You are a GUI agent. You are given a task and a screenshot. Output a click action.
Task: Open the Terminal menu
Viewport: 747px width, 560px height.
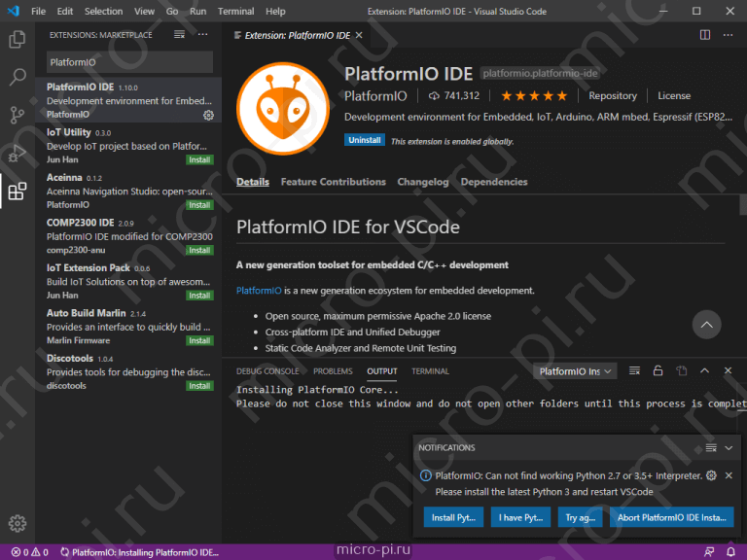tap(235, 11)
